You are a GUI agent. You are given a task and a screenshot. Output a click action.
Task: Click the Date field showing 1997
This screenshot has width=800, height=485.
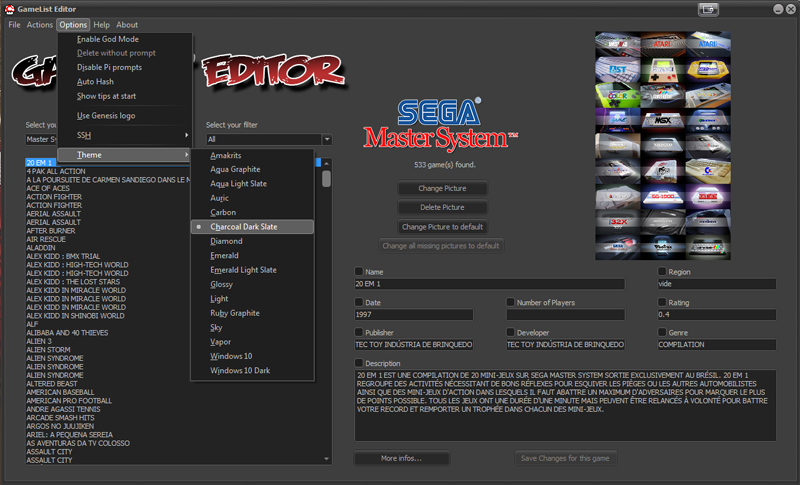click(414, 314)
